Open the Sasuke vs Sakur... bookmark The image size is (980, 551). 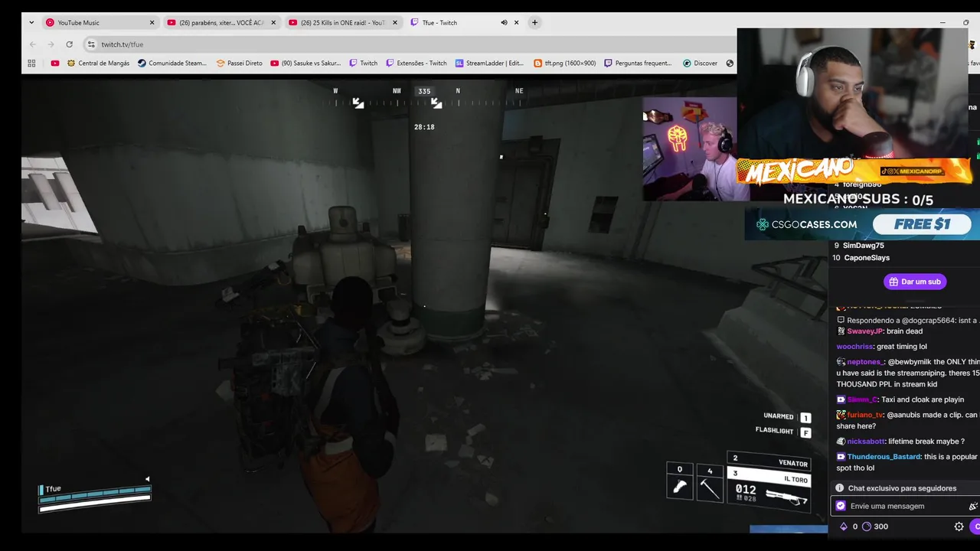tap(305, 64)
